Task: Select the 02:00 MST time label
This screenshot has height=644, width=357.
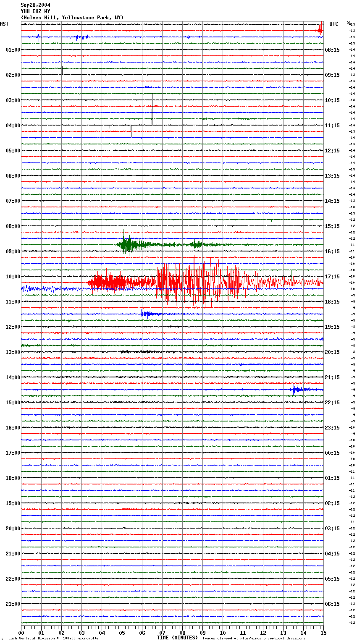Action: click(x=13, y=75)
